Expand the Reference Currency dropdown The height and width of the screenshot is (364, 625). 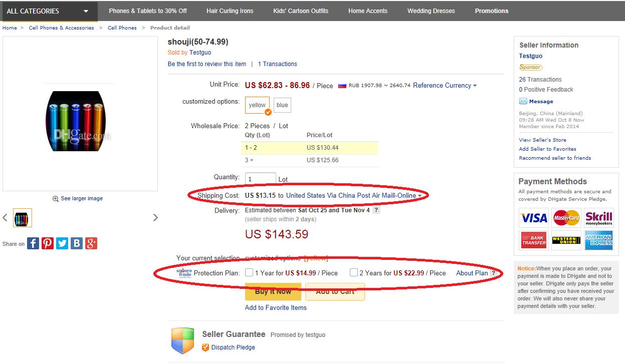pos(445,86)
